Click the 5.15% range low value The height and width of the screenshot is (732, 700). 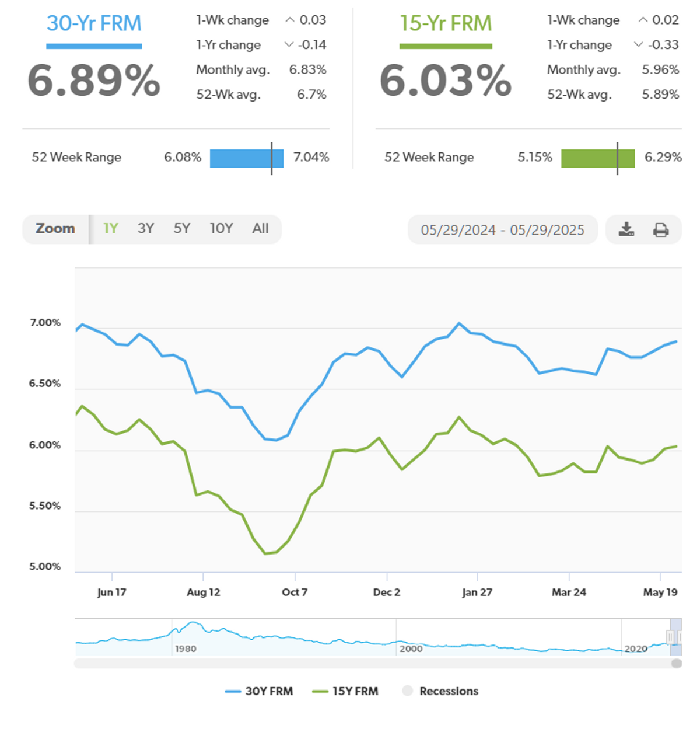coord(535,157)
